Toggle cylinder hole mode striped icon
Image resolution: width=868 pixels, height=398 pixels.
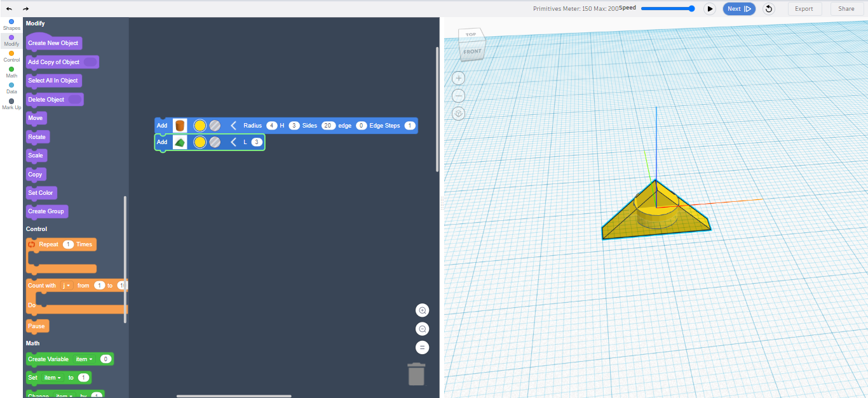pos(215,126)
